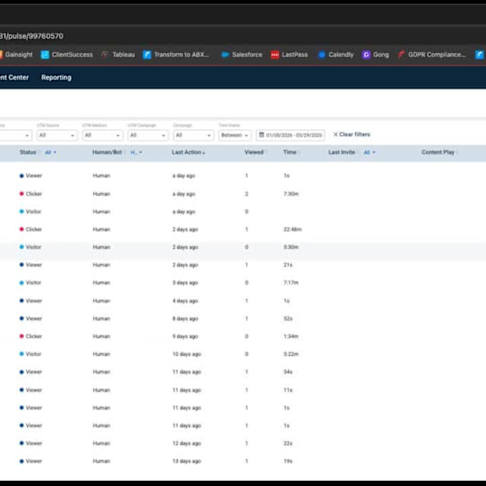This screenshot has width=486, height=486.
Task: Click Visitor status dot in 7.17m row
Action: point(22,283)
